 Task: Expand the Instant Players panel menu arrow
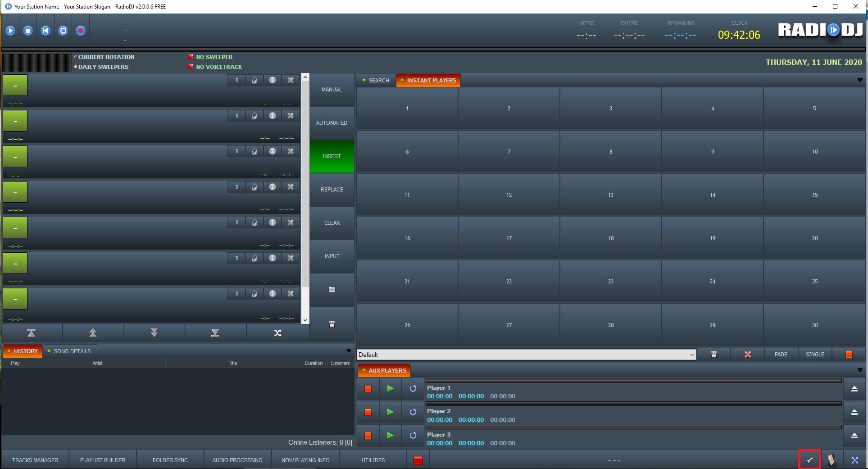coord(859,80)
